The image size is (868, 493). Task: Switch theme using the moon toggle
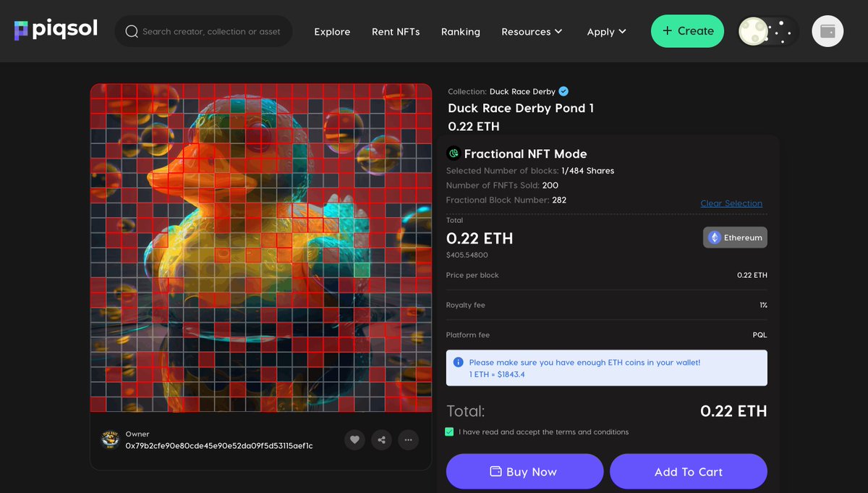752,31
